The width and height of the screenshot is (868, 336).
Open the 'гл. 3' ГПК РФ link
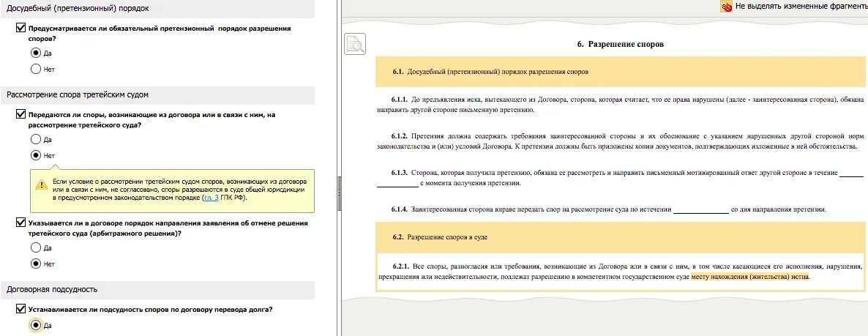(x=210, y=198)
